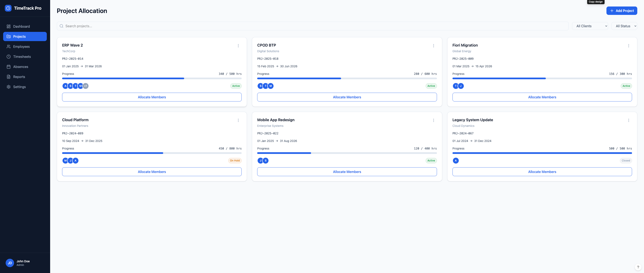Select the Projects sidebar icon
This screenshot has height=273, width=644.
coord(9,36)
